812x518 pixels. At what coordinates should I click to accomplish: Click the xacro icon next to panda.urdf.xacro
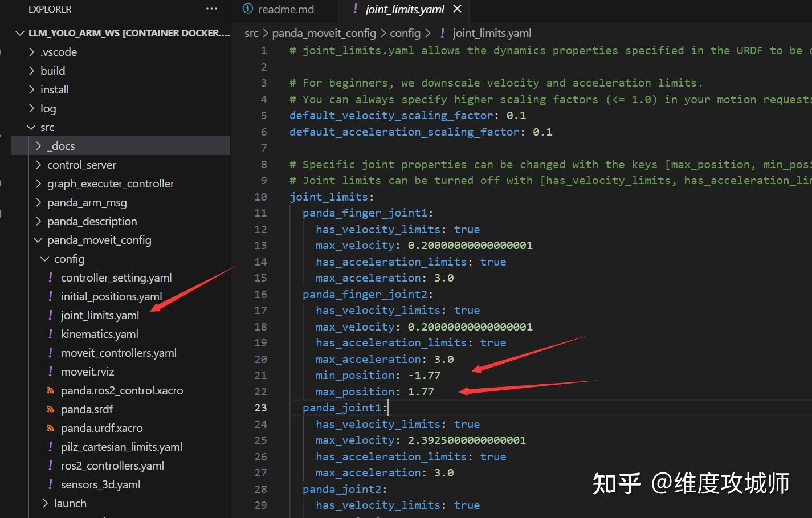(x=50, y=427)
